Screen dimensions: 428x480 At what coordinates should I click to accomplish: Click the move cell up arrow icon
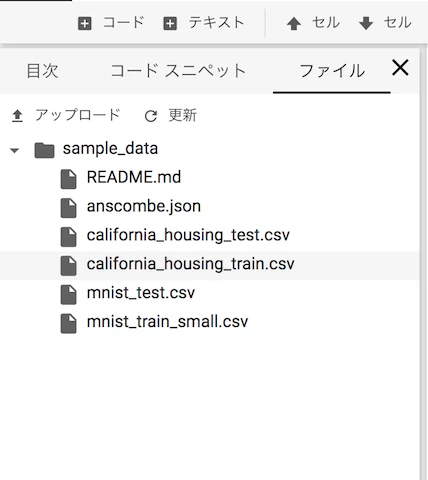(294, 24)
